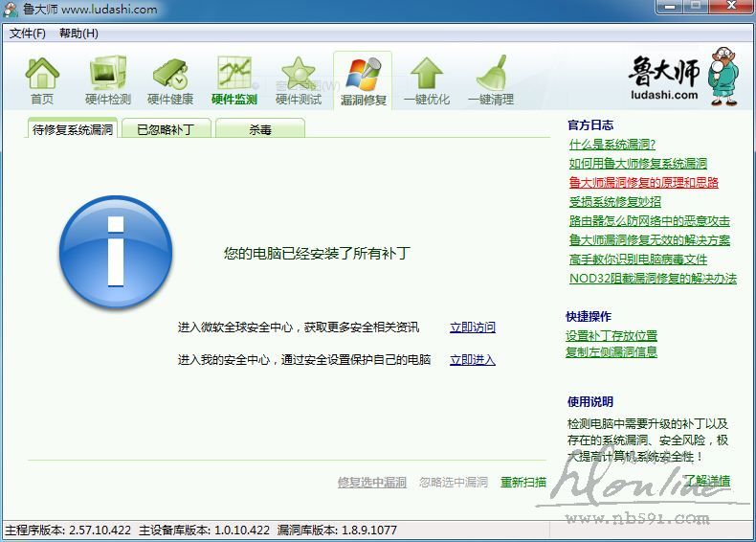Select the 待修复系统漏洞 tab

(x=73, y=129)
